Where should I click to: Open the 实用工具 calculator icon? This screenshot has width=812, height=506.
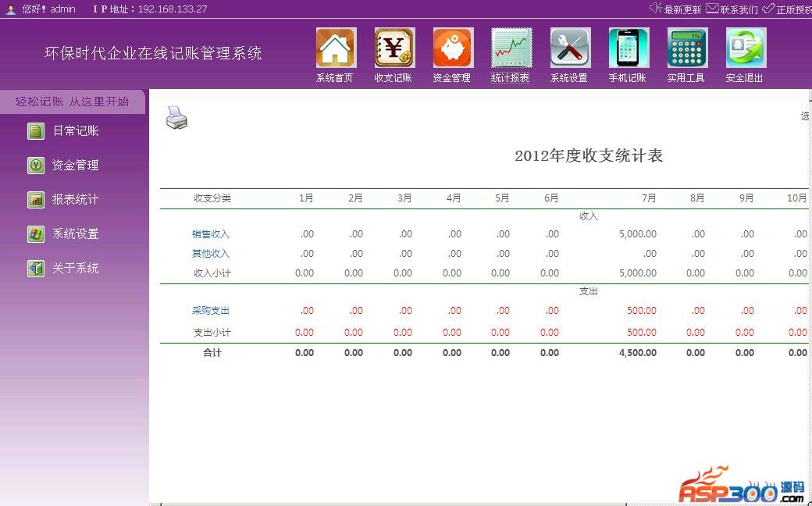click(686, 48)
